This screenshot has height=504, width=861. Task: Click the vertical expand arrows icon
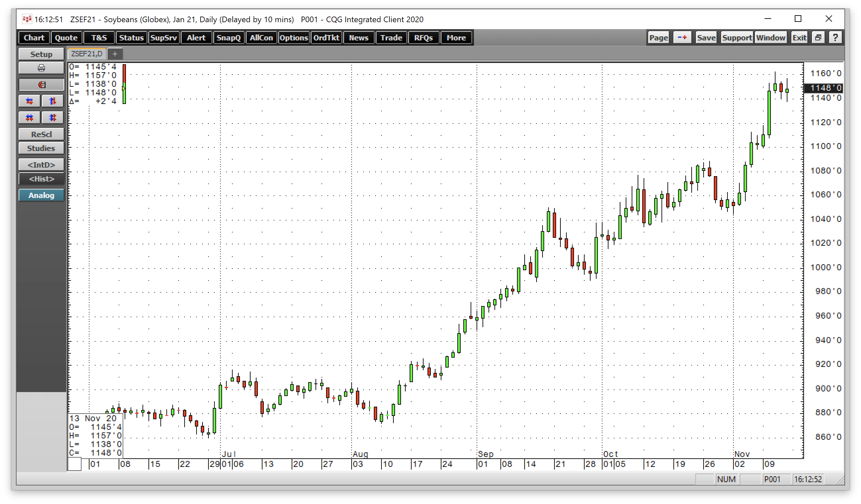click(52, 101)
